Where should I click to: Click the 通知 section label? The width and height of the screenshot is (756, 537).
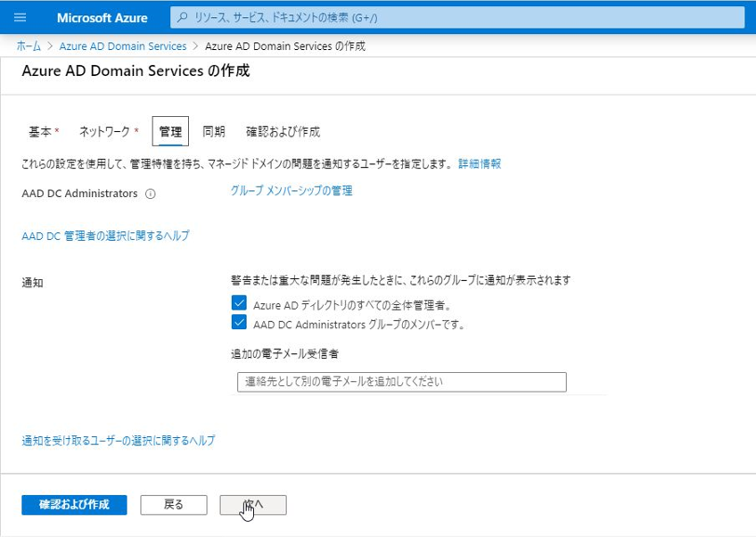click(x=32, y=283)
